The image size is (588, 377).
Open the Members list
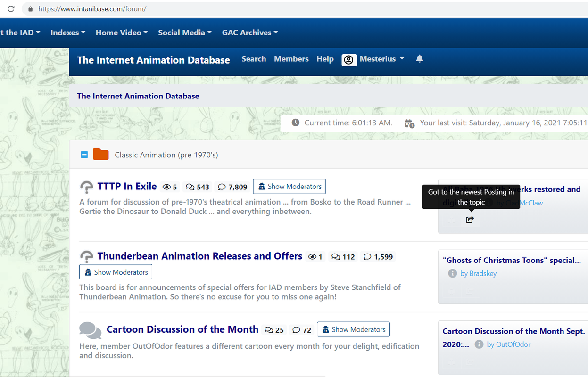291,59
